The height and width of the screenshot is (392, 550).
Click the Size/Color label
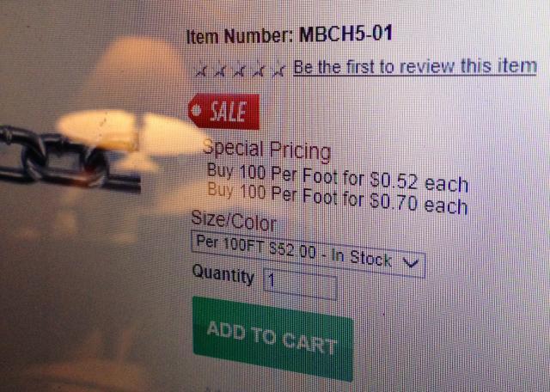point(234,221)
